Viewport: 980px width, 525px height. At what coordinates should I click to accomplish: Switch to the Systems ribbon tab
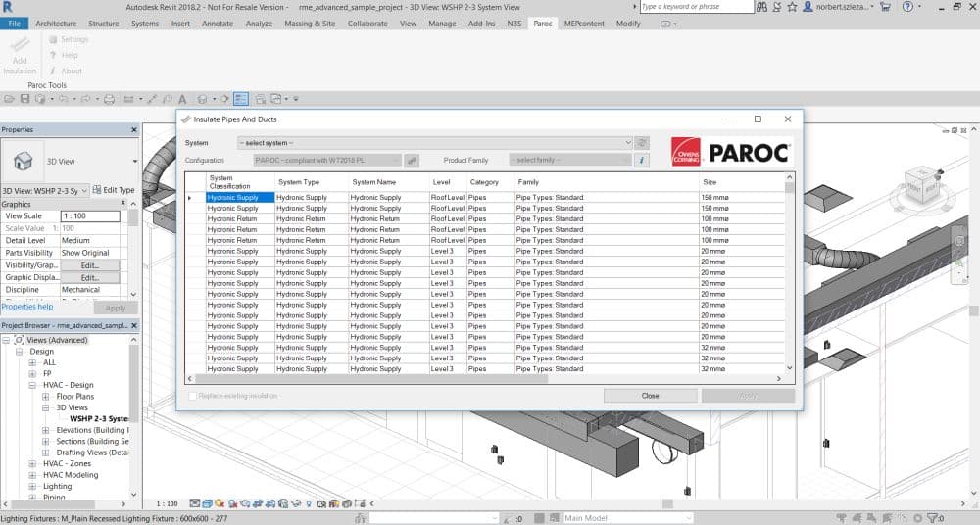(x=145, y=24)
